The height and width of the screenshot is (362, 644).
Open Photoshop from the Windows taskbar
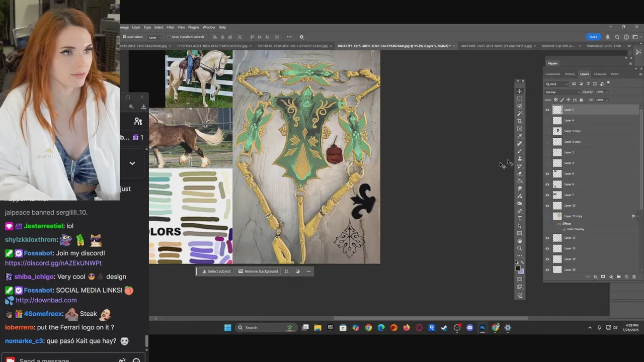pos(482,328)
